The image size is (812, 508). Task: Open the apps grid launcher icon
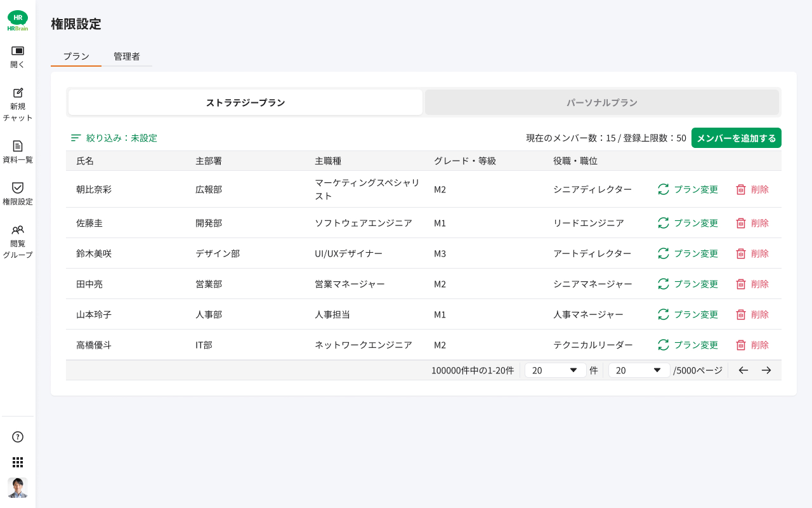[x=18, y=462]
